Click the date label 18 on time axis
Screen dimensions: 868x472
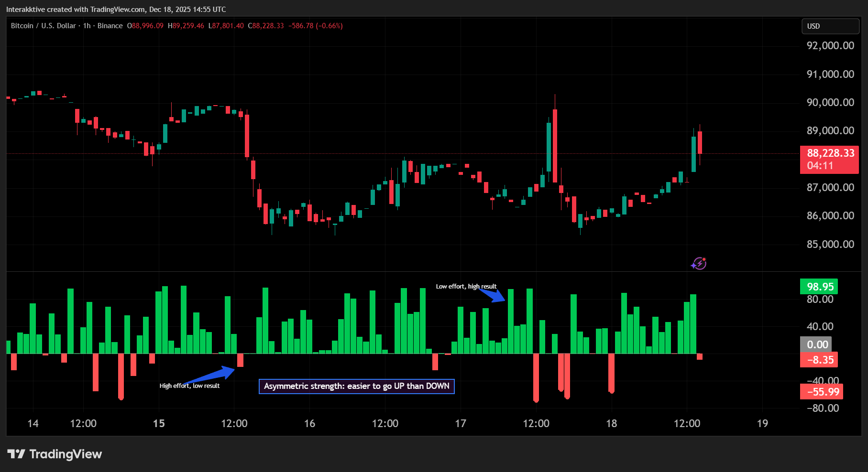[x=612, y=423]
